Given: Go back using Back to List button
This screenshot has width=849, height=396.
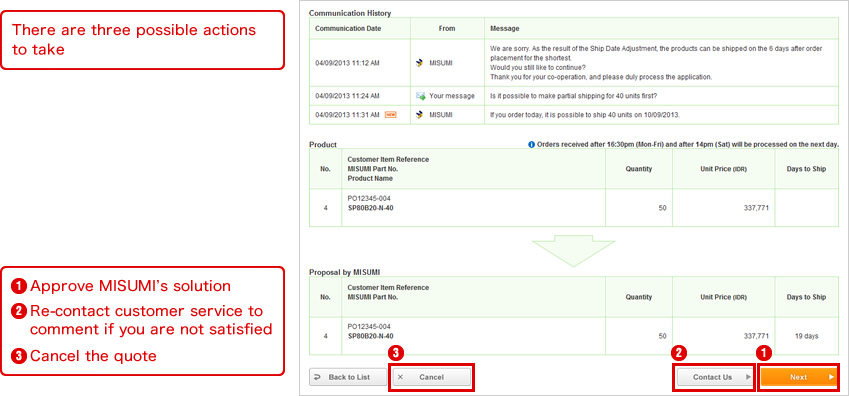Looking at the screenshot, I should pos(348,377).
